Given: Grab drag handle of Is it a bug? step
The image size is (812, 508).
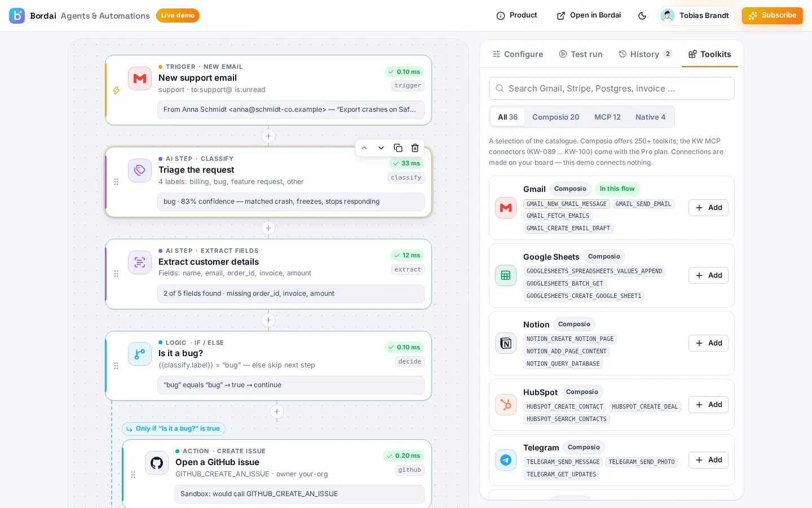Looking at the screenshot, I should coord(116,366).
